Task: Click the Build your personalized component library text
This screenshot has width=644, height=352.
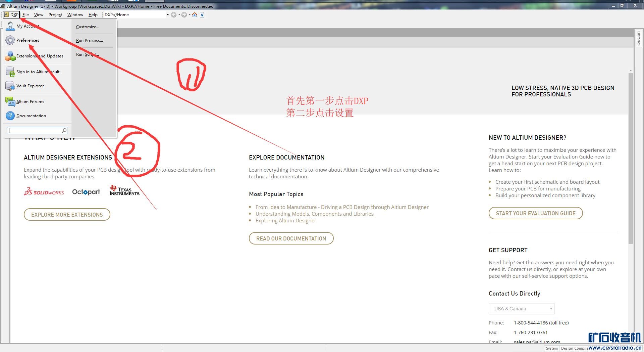Action: tap(545, 195)
